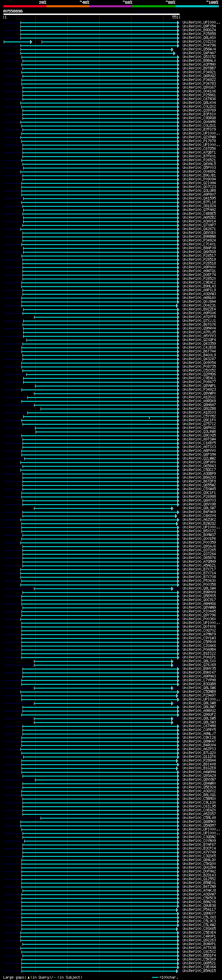Open hit UniRef100_Q39769

(x=199, y=110)
